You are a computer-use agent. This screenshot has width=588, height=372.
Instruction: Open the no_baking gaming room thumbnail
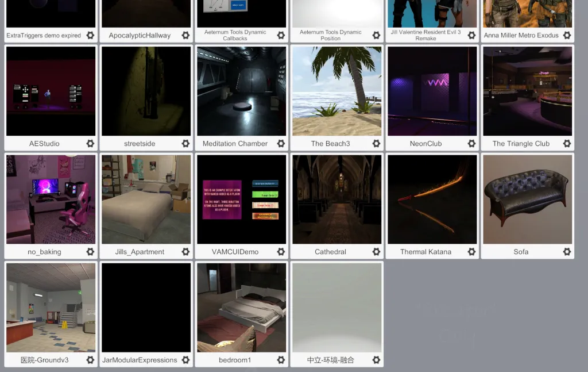[51, 200]
